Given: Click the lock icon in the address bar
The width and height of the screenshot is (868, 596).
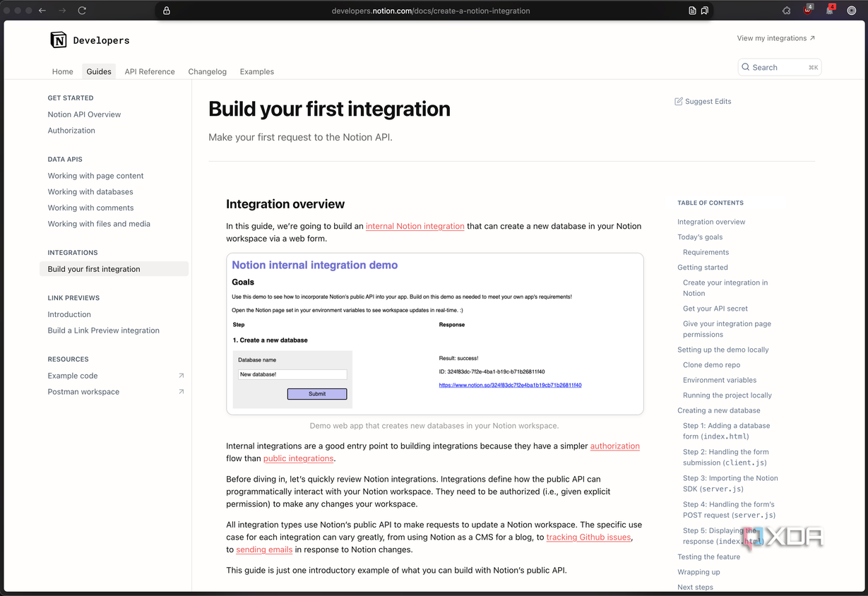Looking at the screenshot, I should click(x=167, y=11).
